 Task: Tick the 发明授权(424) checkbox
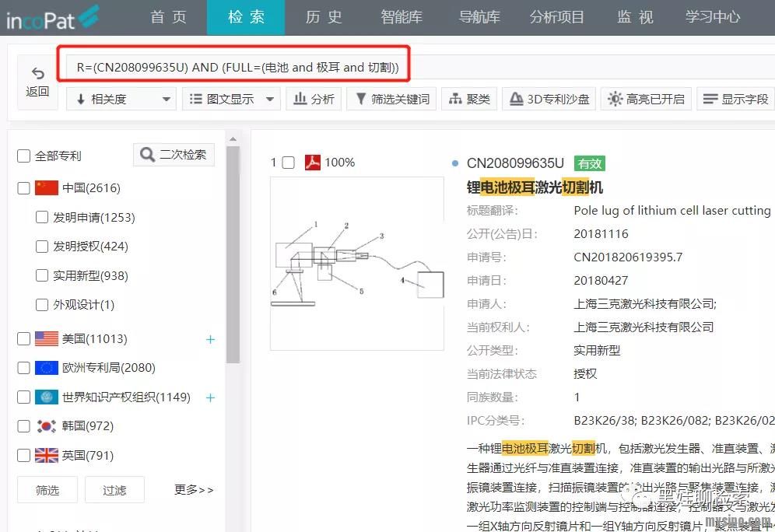(x=42, y=247)
